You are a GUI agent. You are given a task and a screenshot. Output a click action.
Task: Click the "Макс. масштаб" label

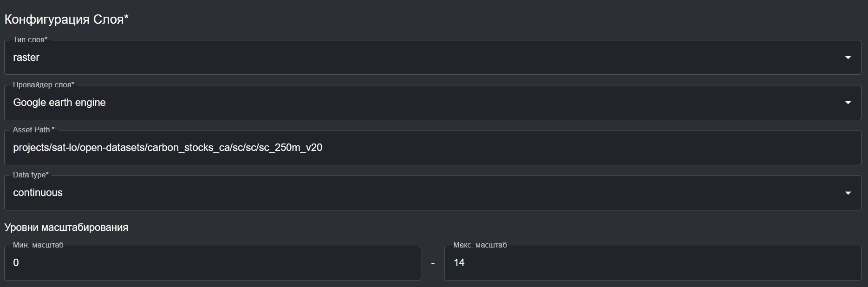[x=480, y=245]
